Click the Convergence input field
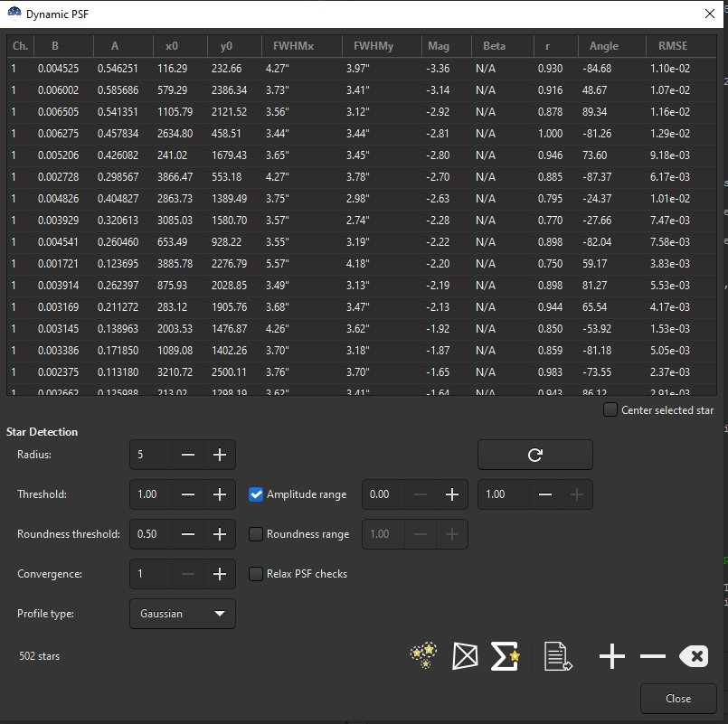The image size is (728, 724). tap(150, 574)
